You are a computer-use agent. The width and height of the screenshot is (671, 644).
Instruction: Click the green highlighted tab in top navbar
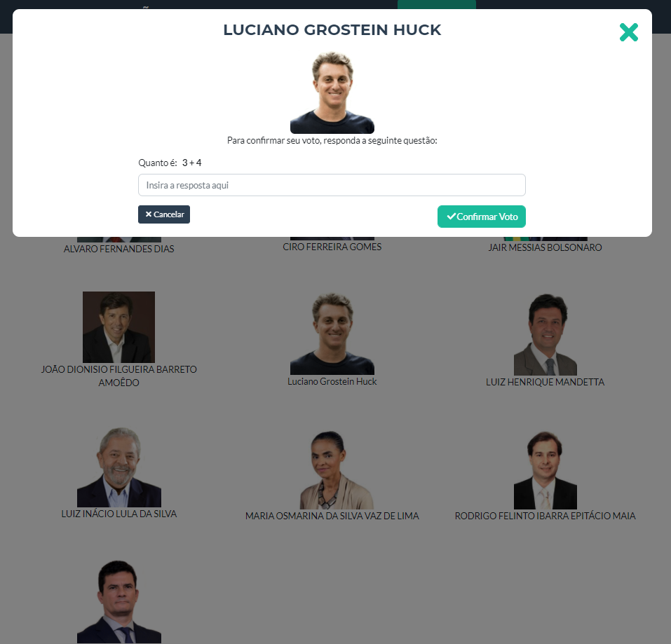pos(437,4)
